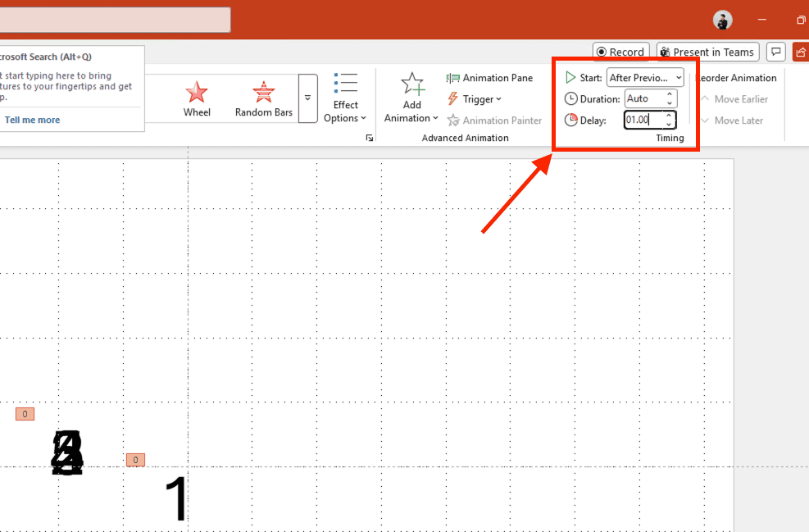Apply the Random Bars animation effect
The height and width of the screenshot is (532, 809).
click(x=264, y=98)
